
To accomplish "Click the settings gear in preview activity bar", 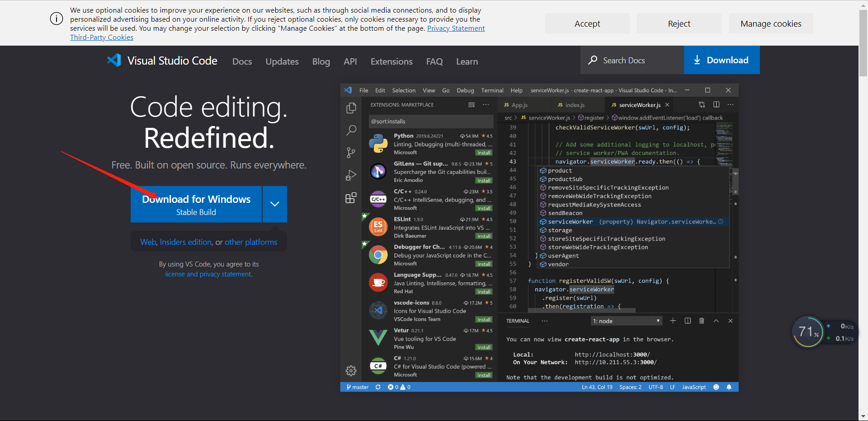I will pyautogui.click(x=351, y=371).
